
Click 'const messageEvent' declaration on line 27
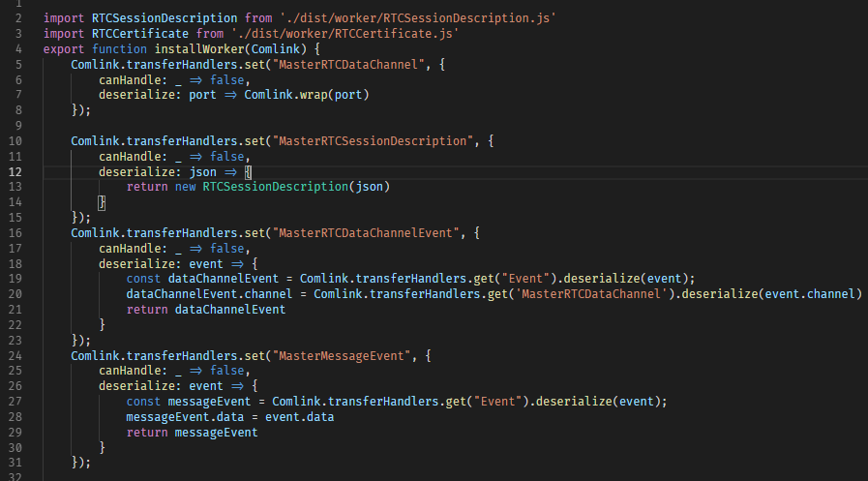click(x=189, y=402)
